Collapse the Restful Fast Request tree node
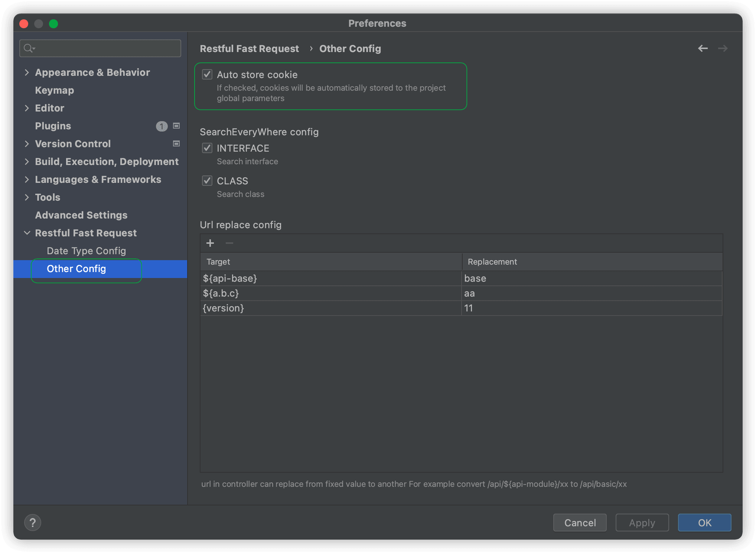The width and height of the screenshot is (756, 553). [27, 233]
